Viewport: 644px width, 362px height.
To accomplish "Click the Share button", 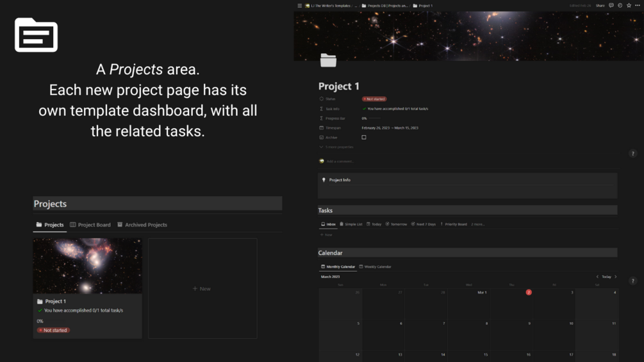I will pyautogui.click(x=600, y=6).
